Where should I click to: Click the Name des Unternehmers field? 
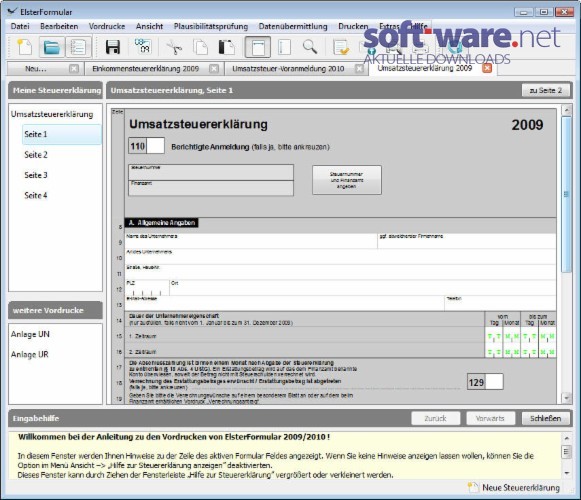tap(251, 241)
